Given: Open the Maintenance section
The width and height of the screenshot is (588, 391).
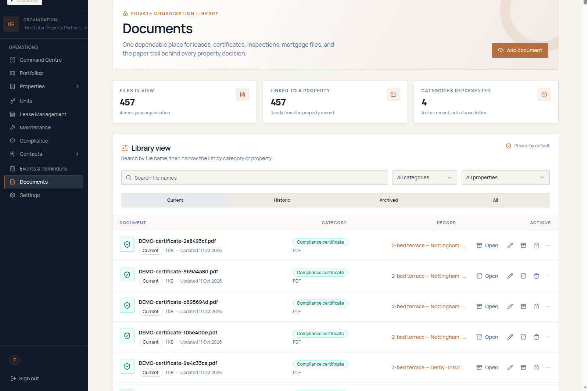Looking at the screenshot, I should pos(44,128).
